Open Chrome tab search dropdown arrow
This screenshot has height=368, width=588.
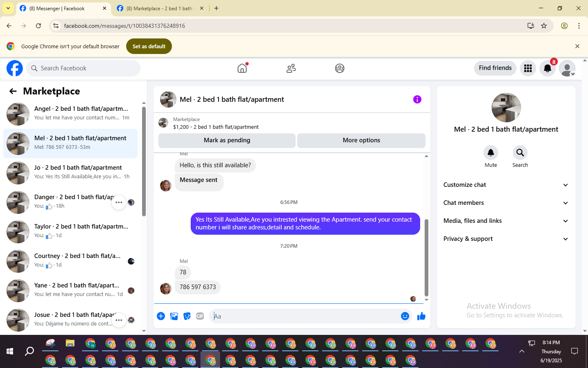pyautogui.click(x=8, y=8)
